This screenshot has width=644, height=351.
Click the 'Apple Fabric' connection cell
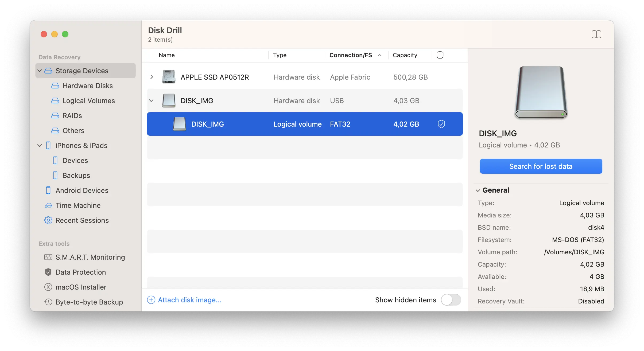click(350, 77)
